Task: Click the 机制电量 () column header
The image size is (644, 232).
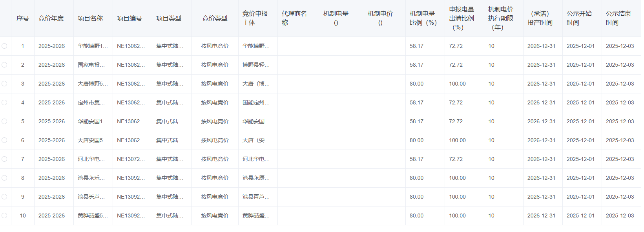Action: (x=336, y=18)
